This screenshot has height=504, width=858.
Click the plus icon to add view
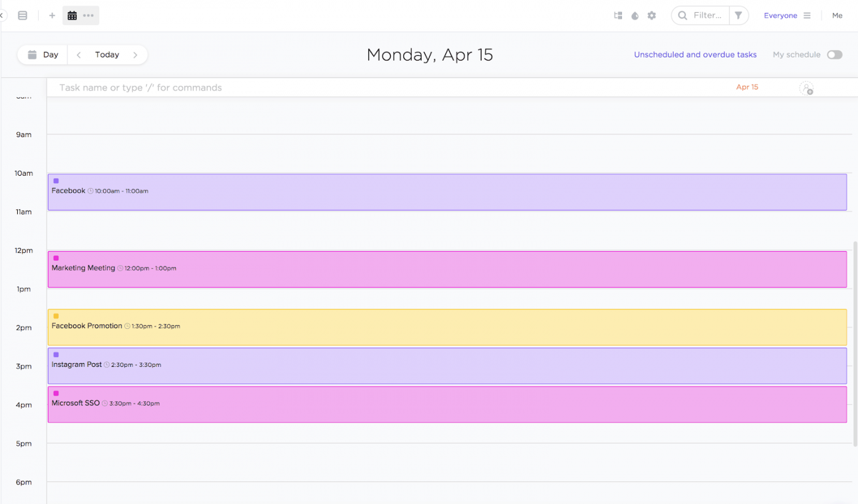click(52, 15)
